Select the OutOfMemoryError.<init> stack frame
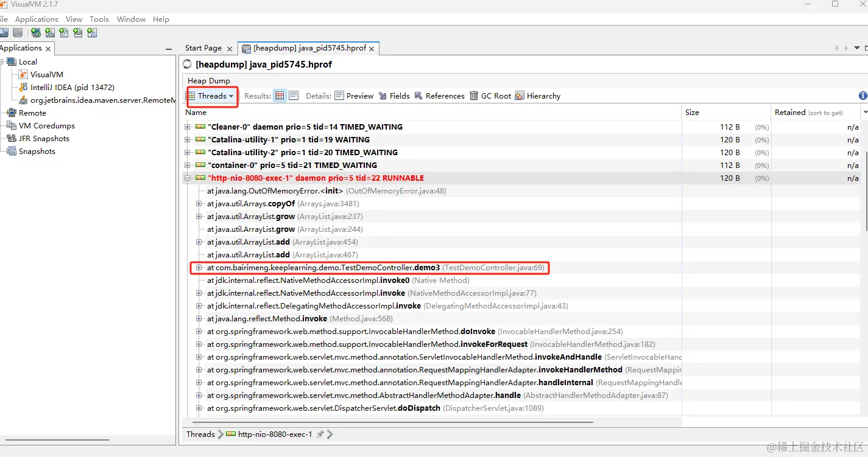This screenshot has height=457, width=868. pos(326,191)
